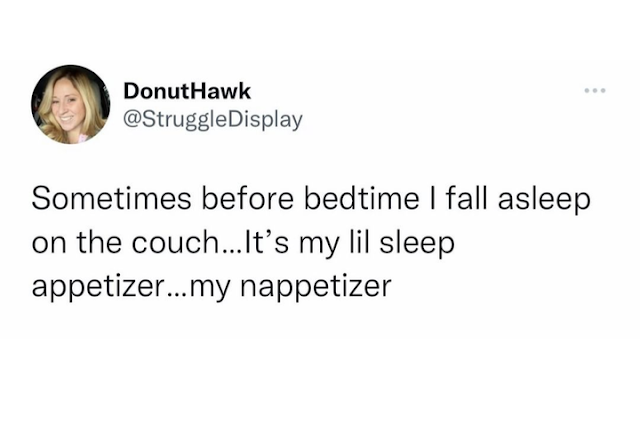Open the DonutHawk display name link
The image size is (640, 440).
(x=187, y=91)
